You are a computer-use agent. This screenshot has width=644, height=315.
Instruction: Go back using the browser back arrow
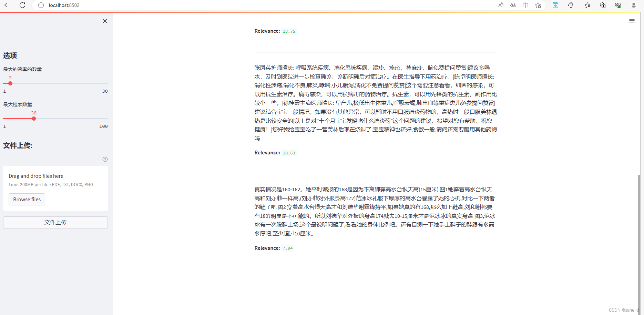(7, 5)
